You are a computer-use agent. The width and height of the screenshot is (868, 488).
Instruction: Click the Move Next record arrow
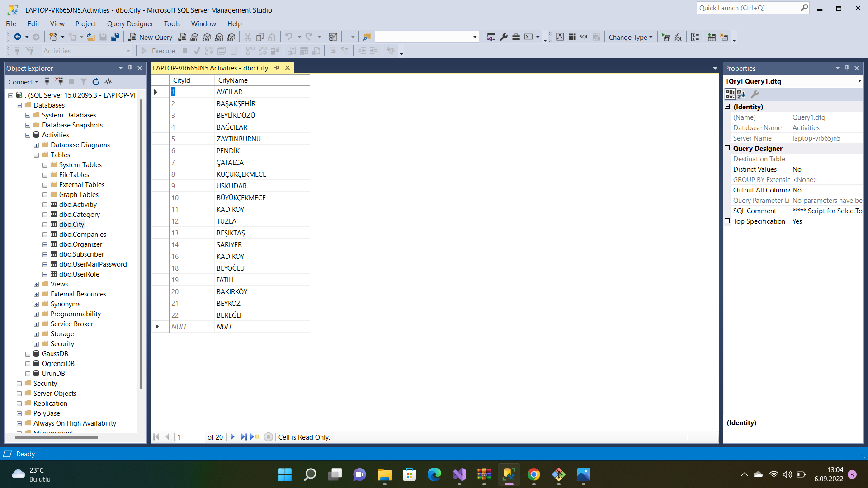(x=232, y=437)
